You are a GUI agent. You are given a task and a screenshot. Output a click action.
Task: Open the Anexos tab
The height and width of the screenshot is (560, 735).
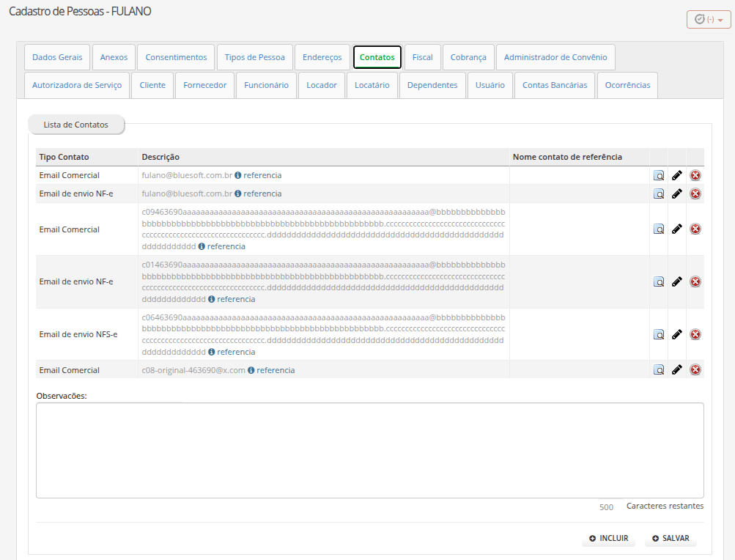point(114,57)
